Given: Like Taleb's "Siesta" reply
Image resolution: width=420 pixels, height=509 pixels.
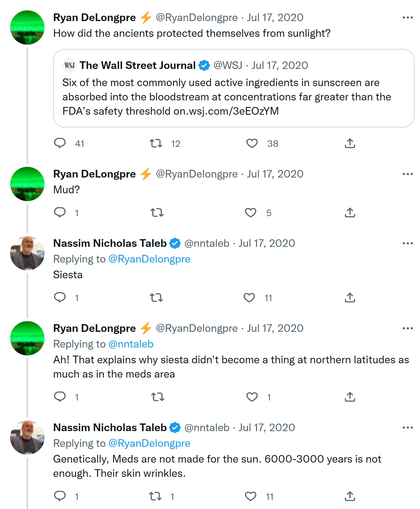Looking at the screenshot, I should pyautogui.click(x=249, y=297).
